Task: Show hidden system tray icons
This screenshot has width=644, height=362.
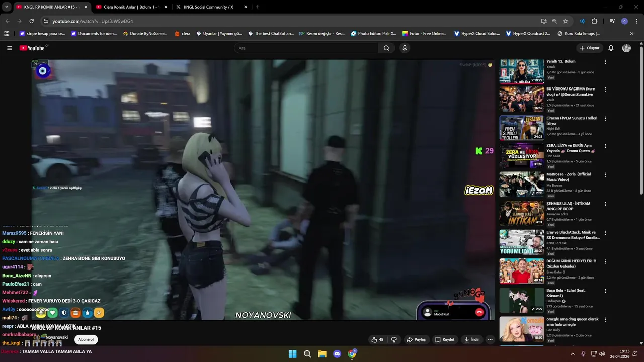Action: coord(572,354)
